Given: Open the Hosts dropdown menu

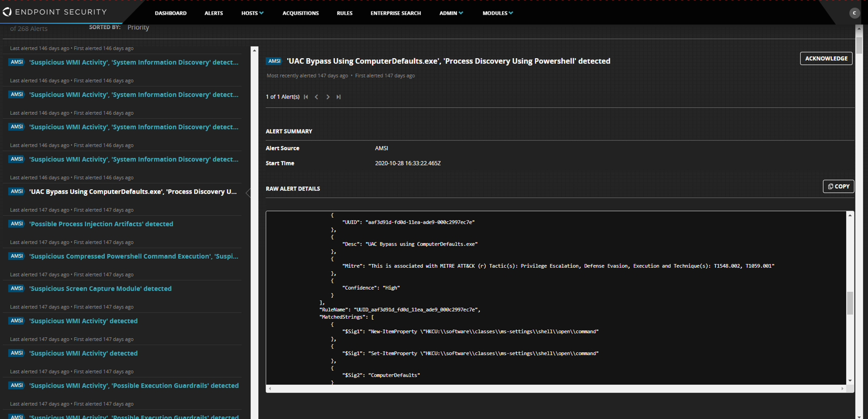Looking at the screenshot, I should (252, 13).
